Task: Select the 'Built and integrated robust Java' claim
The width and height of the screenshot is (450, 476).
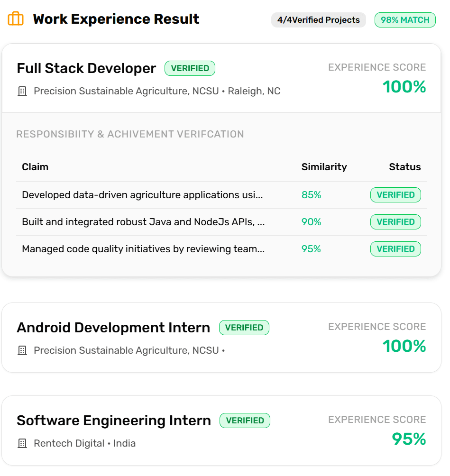Action: click(143, 222)
